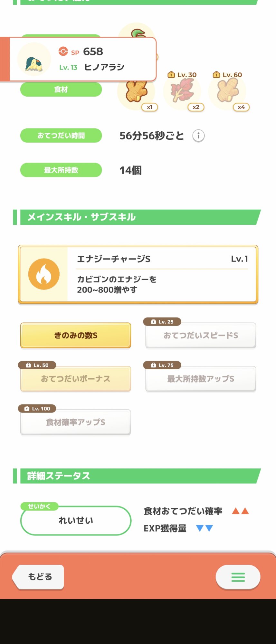
Task: Select the きのみの数S sub skill
Action: pyautogui.click(x=76, y=335)
